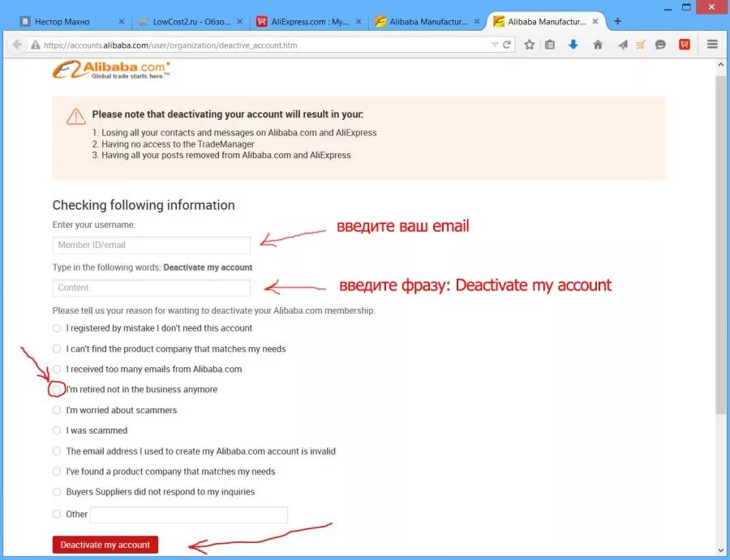Click the Content phrase input field
Viewport: 730px width, 560px height.
[152, 288]
